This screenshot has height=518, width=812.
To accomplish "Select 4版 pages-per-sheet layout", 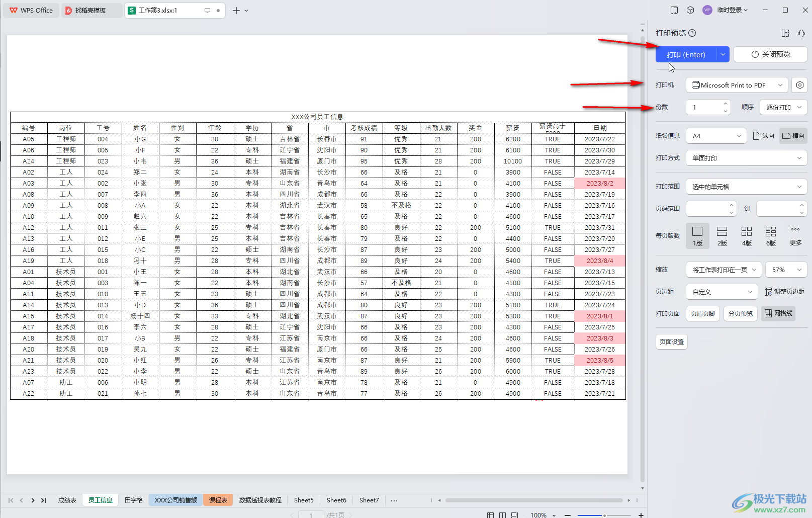I will tap(747, 236).
